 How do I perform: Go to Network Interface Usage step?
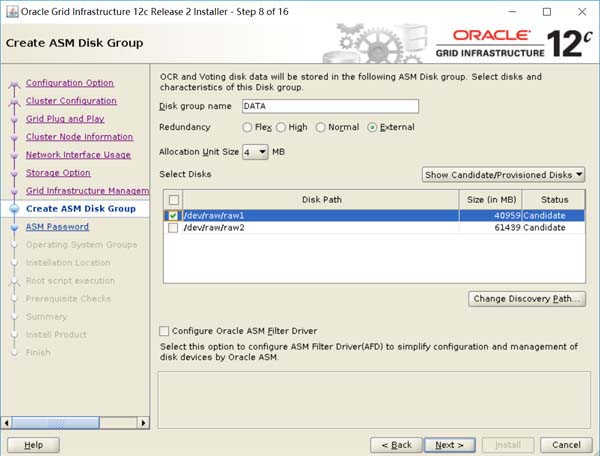[x=78, y=155]
